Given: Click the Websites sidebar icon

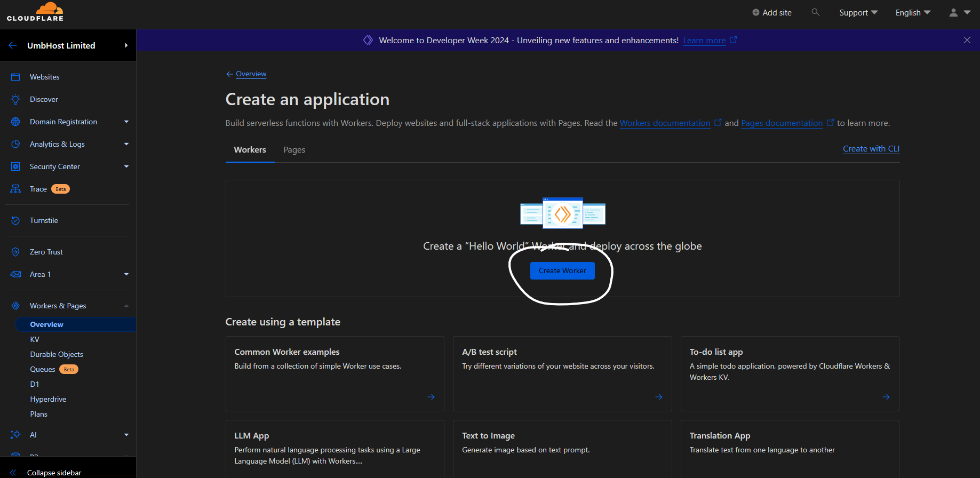Looking at the screenshot, I should point(15,77).
